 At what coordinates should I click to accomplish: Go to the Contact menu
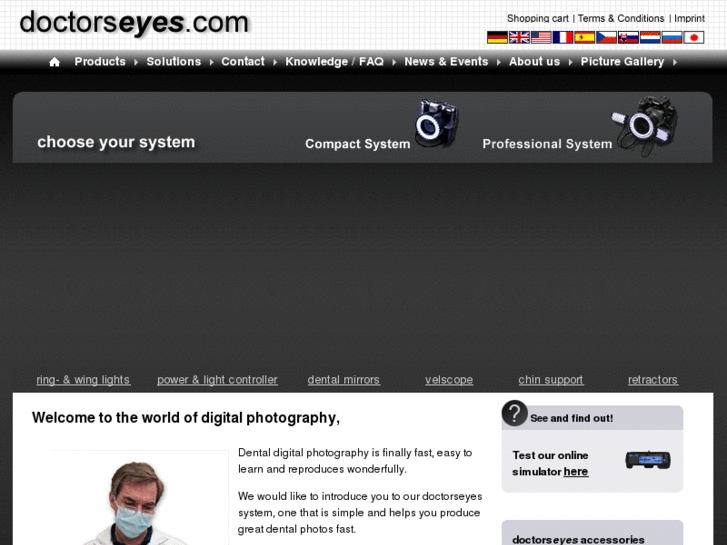(x=242, y=62)
